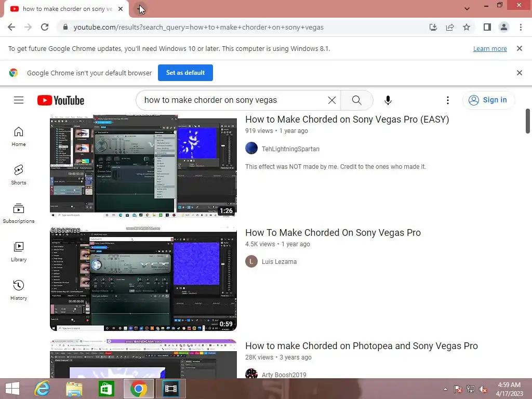This screenshot has height=399, width=532.
Task: Click Luis Lezama channel avatar
Action: coord(251,261)
